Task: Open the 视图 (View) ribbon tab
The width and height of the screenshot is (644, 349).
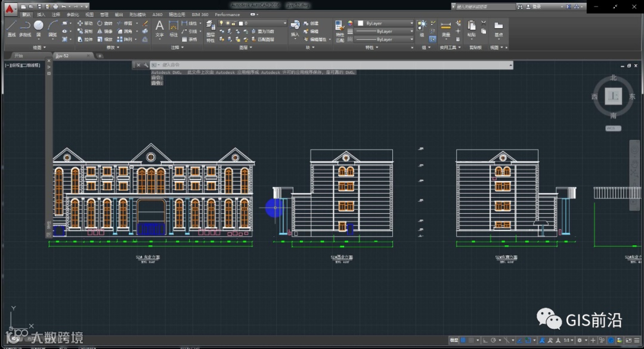Action: pos(89,14)
